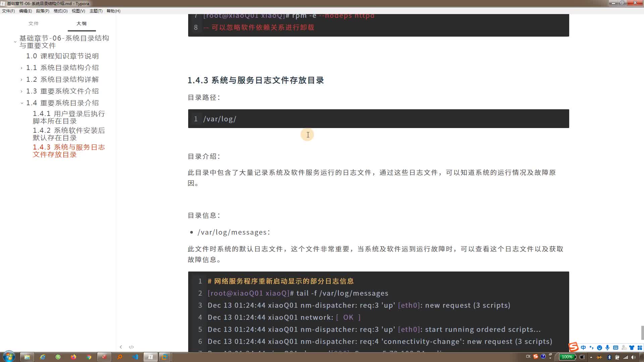Click the Sogou icon in the language bar
The width and height of the screenshot is (644, 362).
[x=536, y=357]
